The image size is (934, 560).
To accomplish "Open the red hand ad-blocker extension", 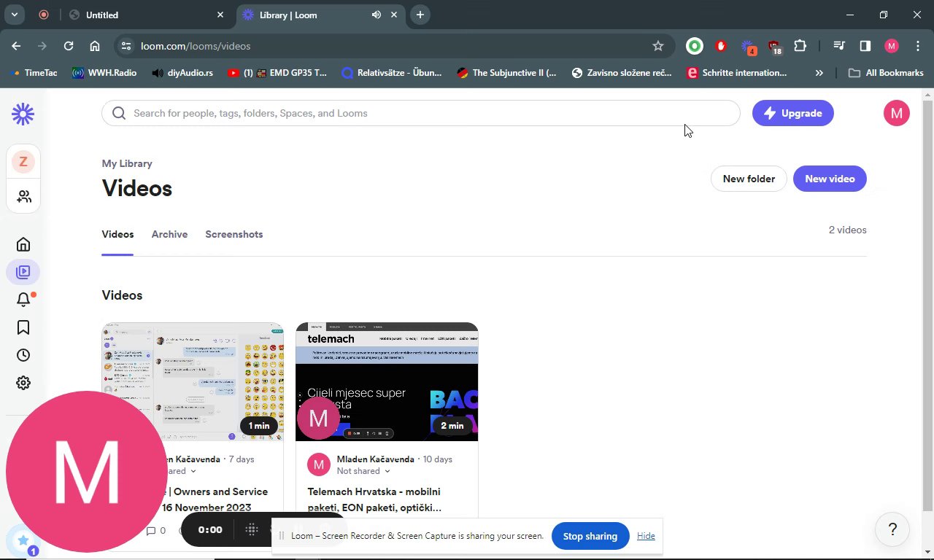I will [721, 46].
